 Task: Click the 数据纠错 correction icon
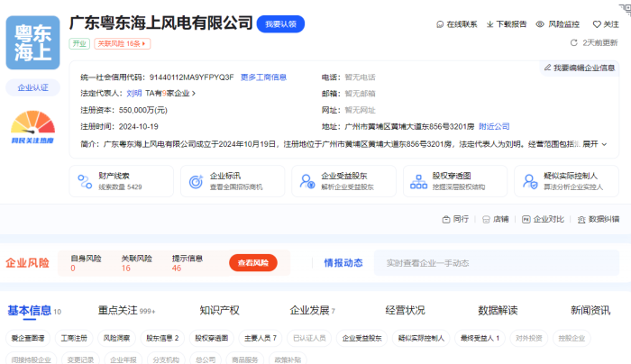[x=581, y=220]
